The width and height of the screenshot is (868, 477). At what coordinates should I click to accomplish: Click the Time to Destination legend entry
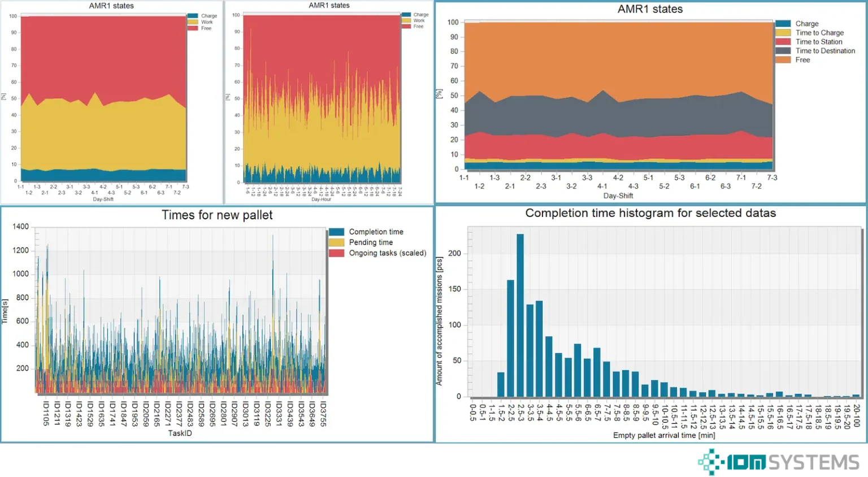(824, 51)
